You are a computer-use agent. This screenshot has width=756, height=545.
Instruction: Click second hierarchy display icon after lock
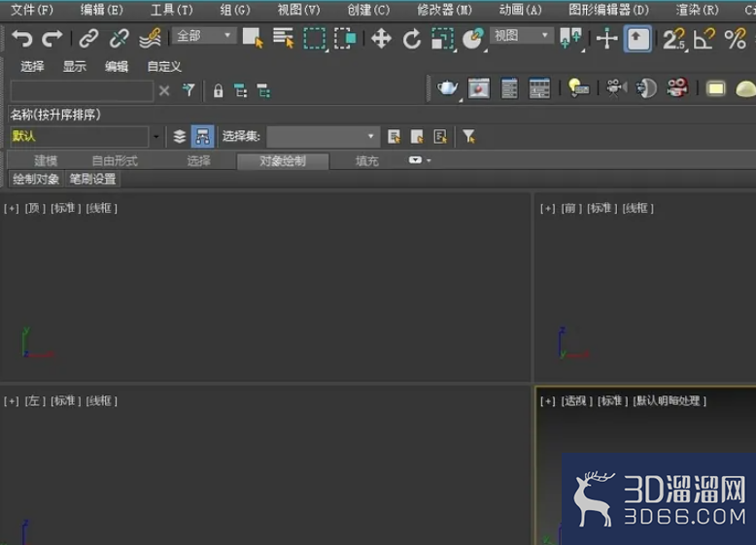(263, 90)
